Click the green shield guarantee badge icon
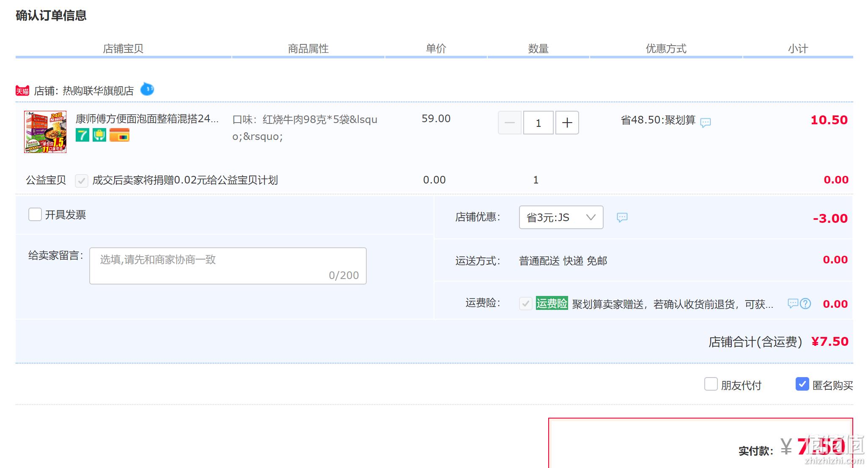Viewport: 868px width, 468px height. 99,135
